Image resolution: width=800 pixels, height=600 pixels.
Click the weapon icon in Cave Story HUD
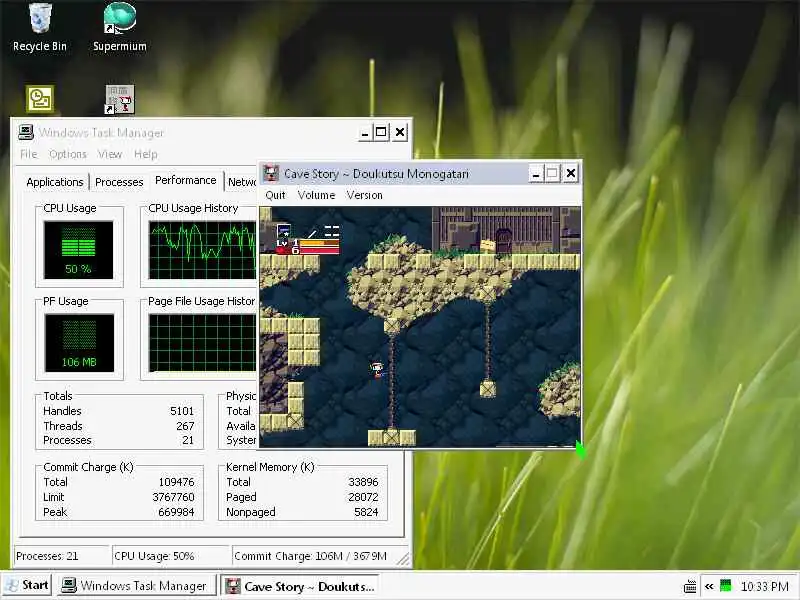click(x=284, y=231)
